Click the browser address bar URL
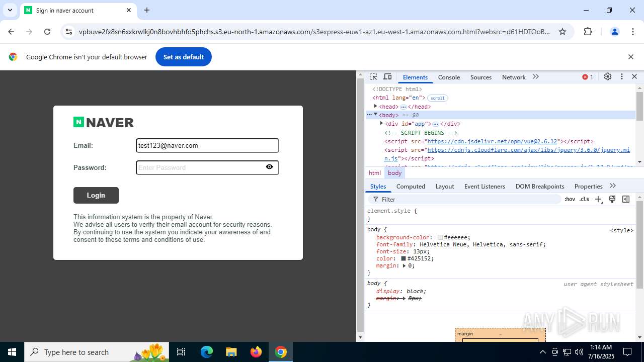 (314, 32)
